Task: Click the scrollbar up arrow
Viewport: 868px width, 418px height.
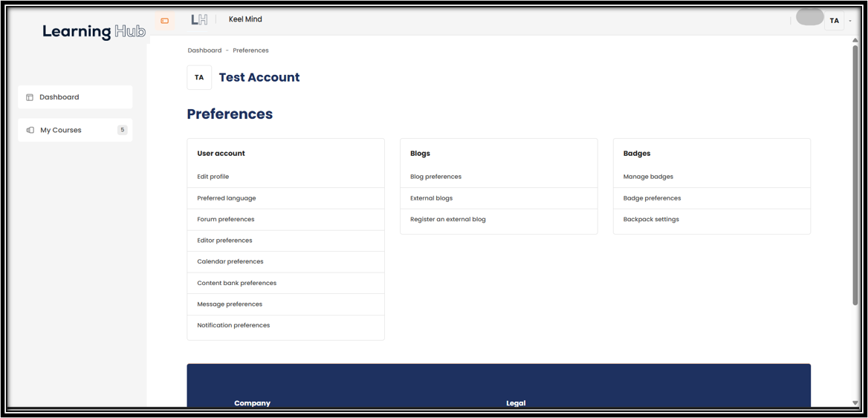Action: pos(855,40)
